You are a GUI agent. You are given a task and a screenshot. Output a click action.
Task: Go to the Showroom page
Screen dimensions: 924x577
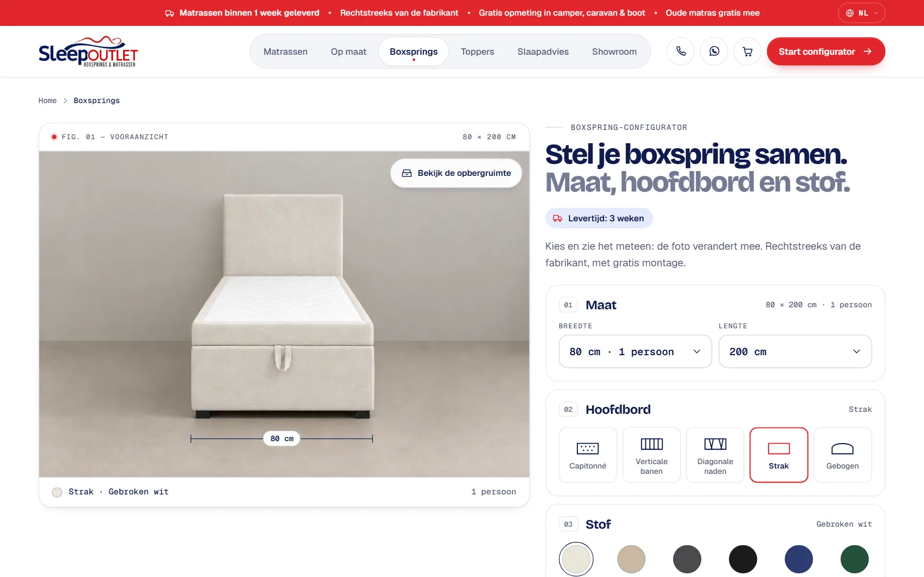[x=614, y=51]
